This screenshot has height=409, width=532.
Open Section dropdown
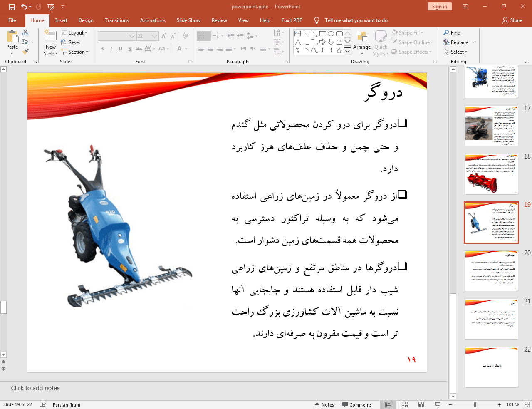(x=75, y=52)
